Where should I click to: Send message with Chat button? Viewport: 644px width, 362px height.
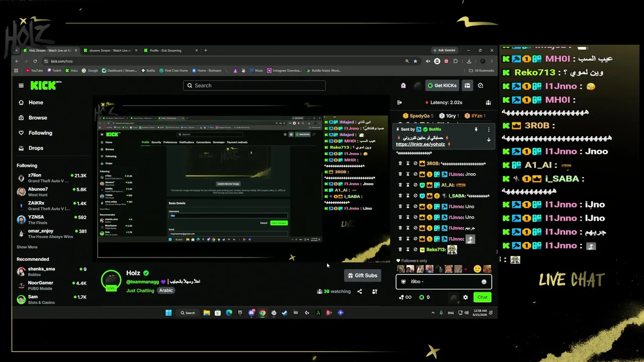[482, 297]
